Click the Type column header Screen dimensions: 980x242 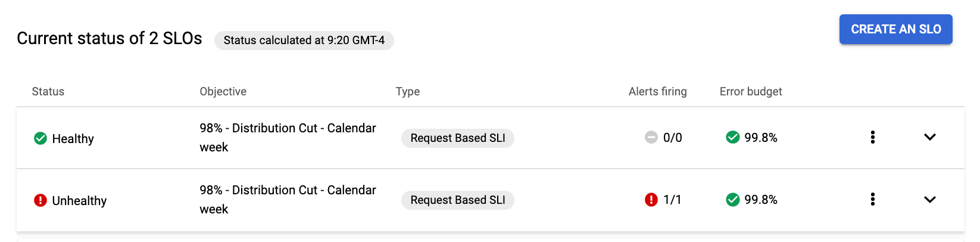click(408, 92)
